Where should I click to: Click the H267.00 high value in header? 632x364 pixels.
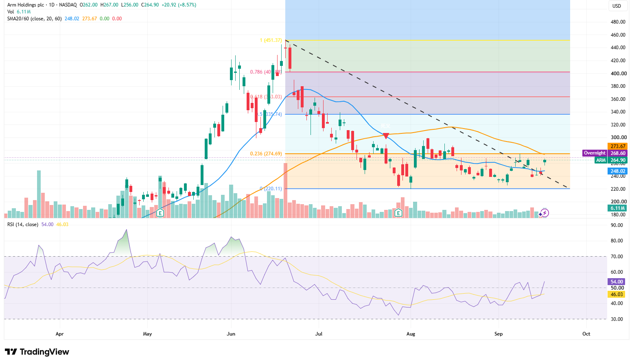[109, 5]
